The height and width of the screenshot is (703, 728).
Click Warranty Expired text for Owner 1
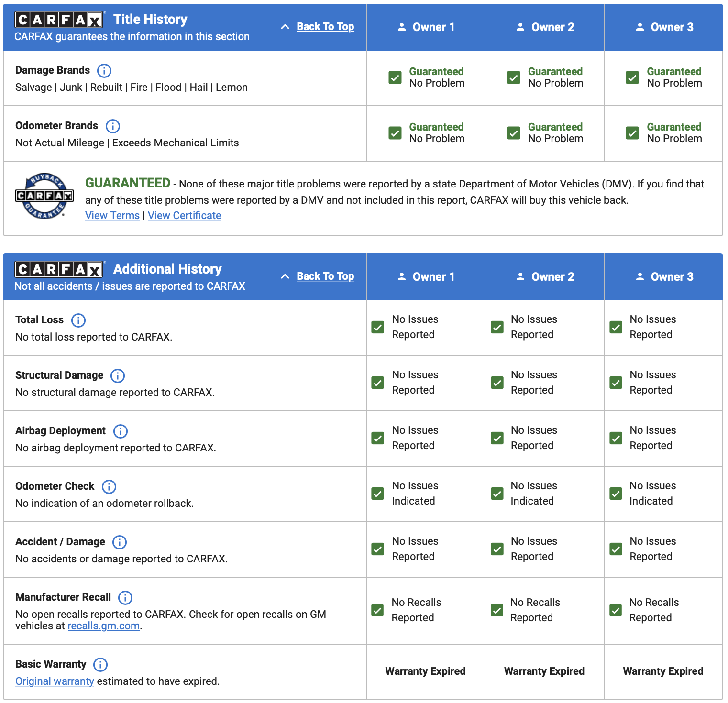pyautogui.click(x=426, y=671)
